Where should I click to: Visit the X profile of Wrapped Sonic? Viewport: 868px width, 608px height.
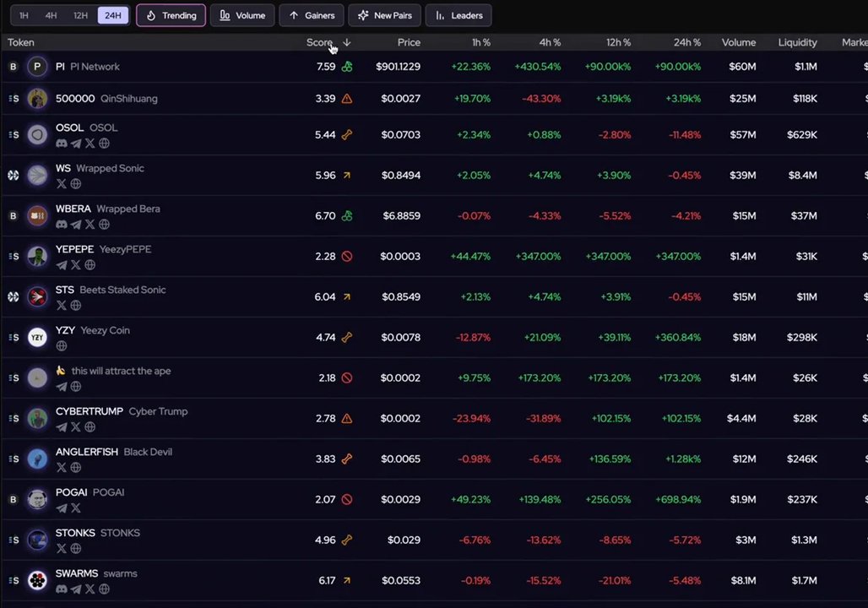point(62,183)
